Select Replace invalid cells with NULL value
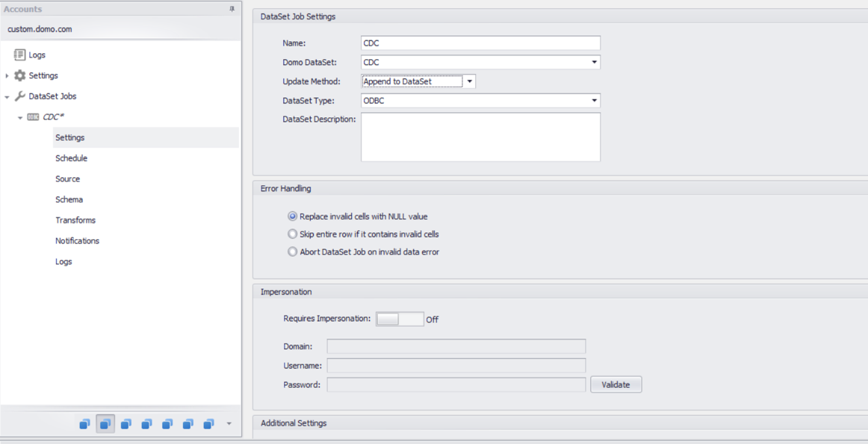 [x=293, y=217]
